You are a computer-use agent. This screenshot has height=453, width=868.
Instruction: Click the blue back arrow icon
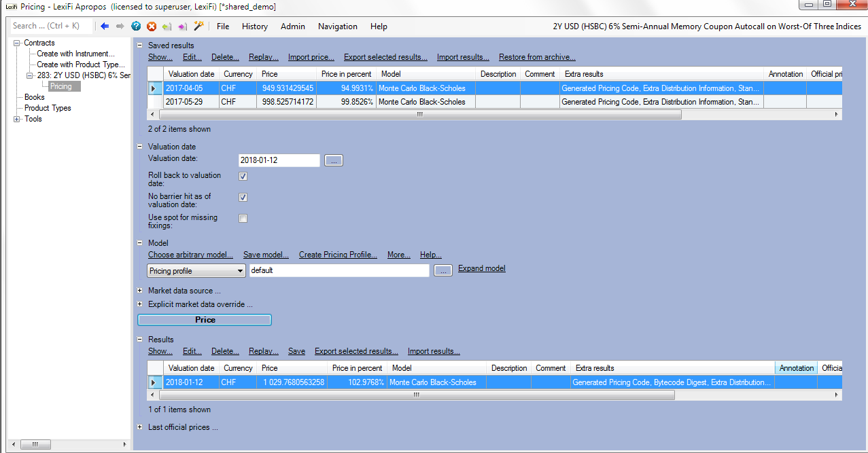(x=105, y=26)
